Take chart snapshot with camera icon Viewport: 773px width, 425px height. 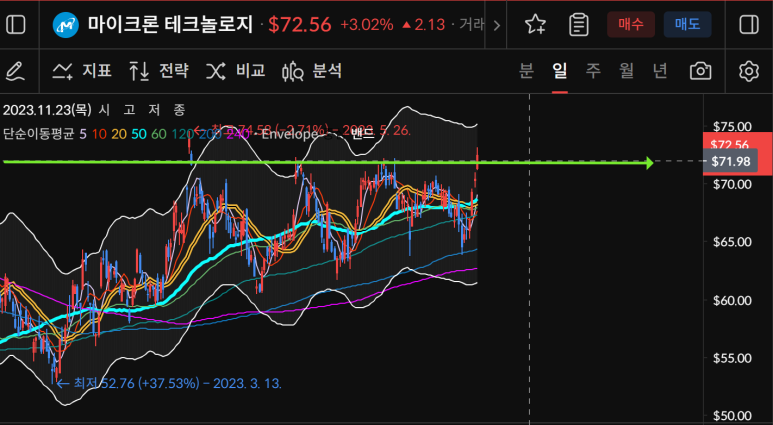(701, 71)
